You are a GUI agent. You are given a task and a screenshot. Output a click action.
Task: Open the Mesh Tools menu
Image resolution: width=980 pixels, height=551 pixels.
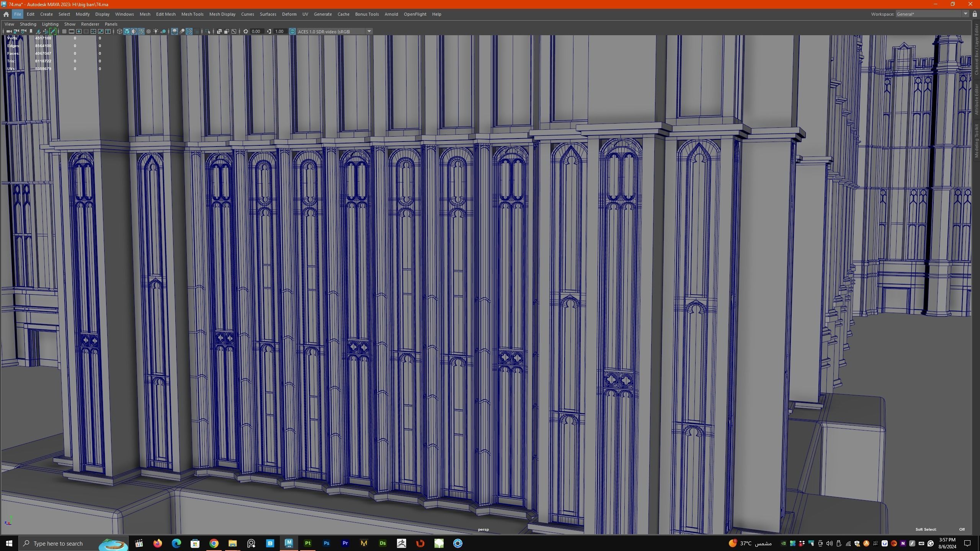click(192, 14)
